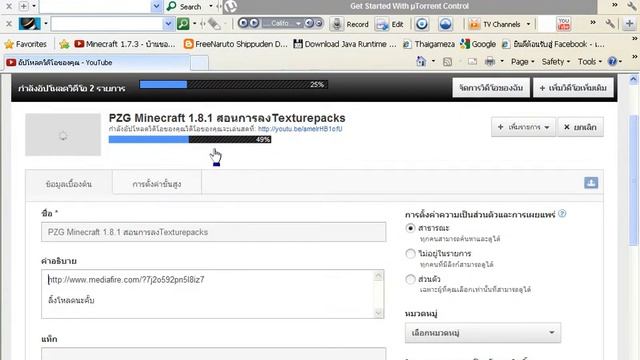
Task: Click the tags (แท็ก) input field
Action: point(213,354)
